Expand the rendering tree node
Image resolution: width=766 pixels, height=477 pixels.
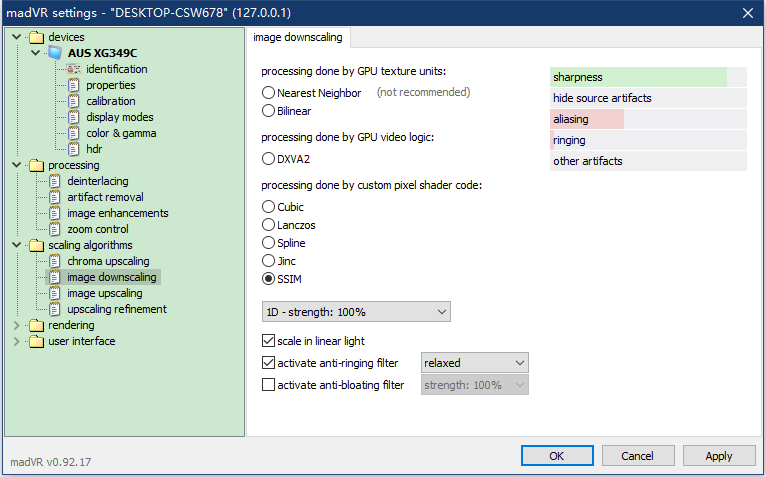pos(17,325)
